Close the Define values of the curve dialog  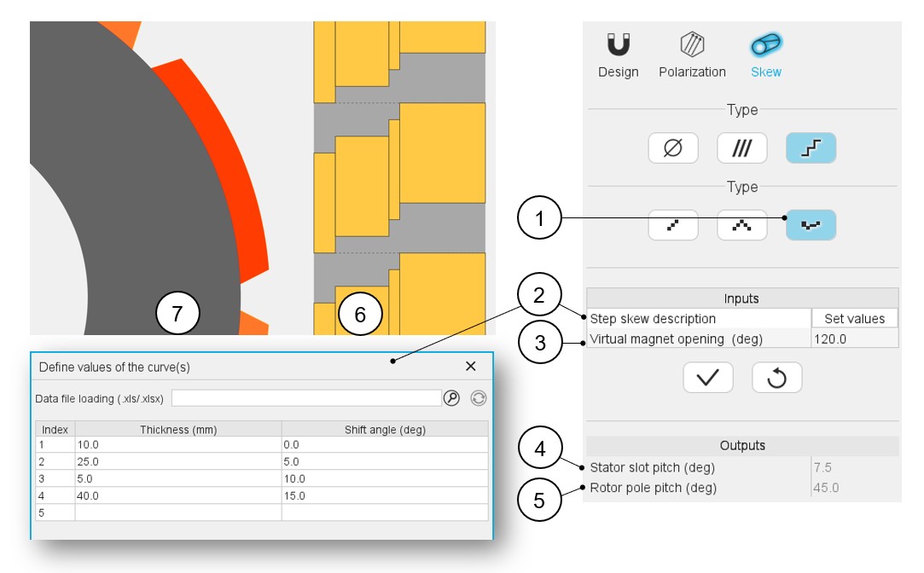click(470, 367)
